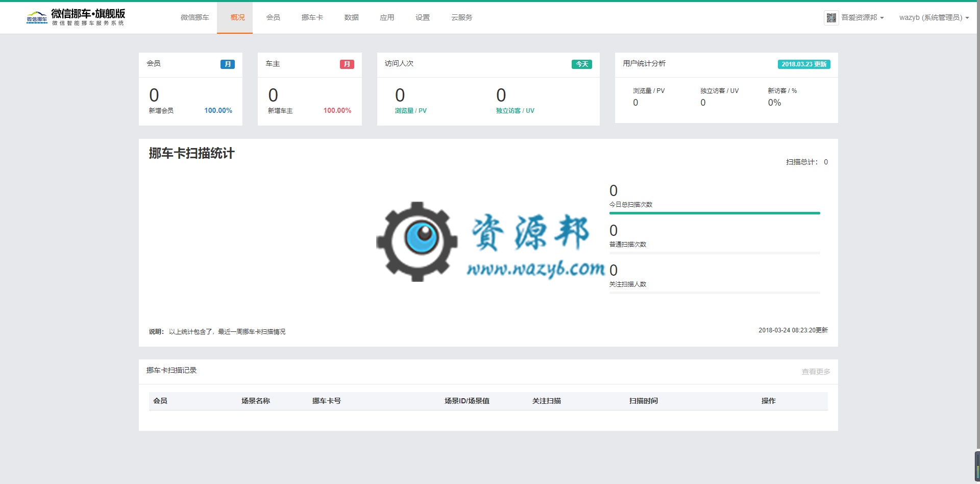This screenshot has height=484, width=980.
Task: Click the 挪车卡号 column header
Action: point(327,401)
